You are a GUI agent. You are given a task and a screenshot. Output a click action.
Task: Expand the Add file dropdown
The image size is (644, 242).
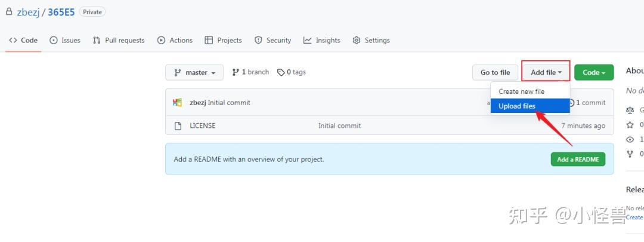pyautogui.click(x=546, y=73)
